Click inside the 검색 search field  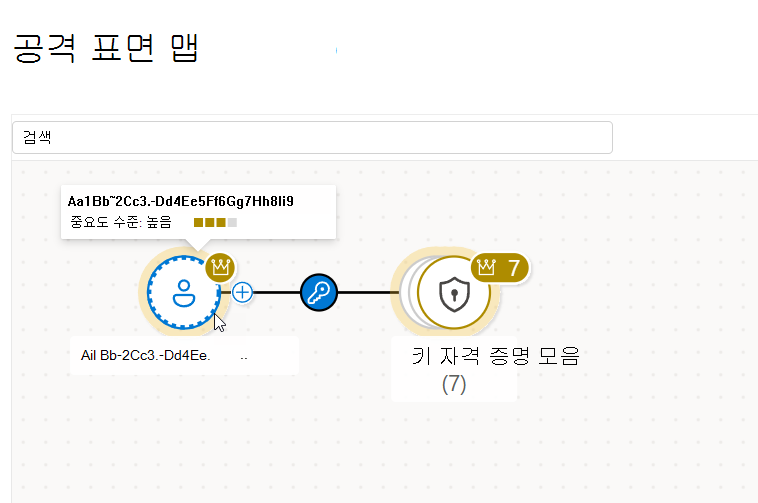[312, 138]
